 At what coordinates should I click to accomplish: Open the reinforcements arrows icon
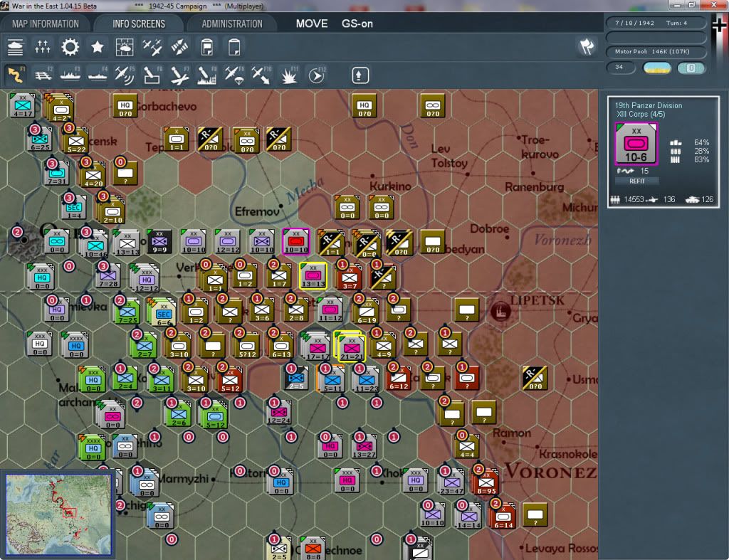tap(179, 47)
